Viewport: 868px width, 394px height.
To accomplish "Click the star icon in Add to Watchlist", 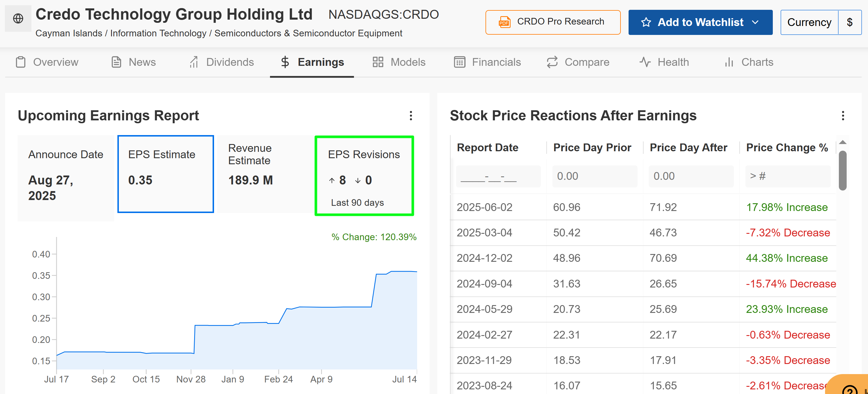I will click(646, 22).
